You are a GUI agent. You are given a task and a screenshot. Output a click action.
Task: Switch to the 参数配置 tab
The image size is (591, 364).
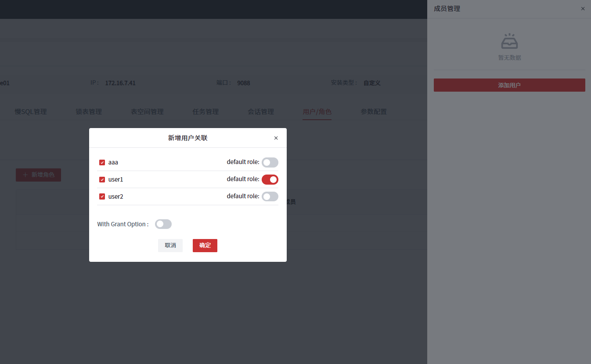coord(374,112)
